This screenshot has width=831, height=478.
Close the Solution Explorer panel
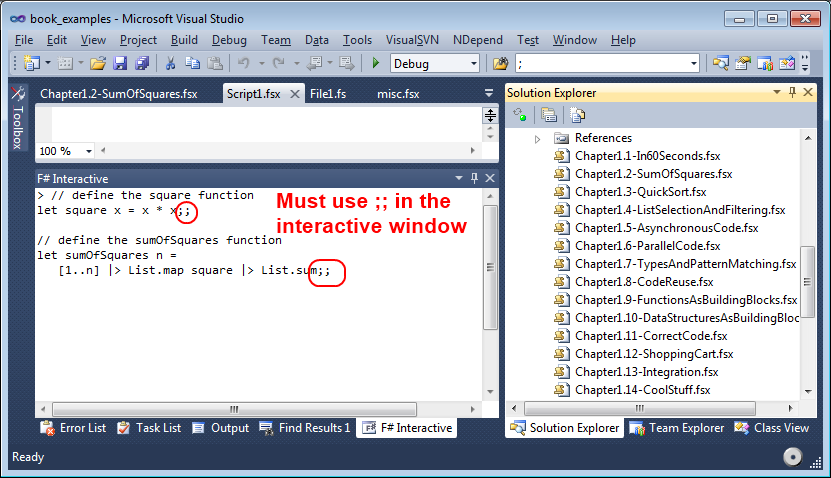click(x=808, y=92)
